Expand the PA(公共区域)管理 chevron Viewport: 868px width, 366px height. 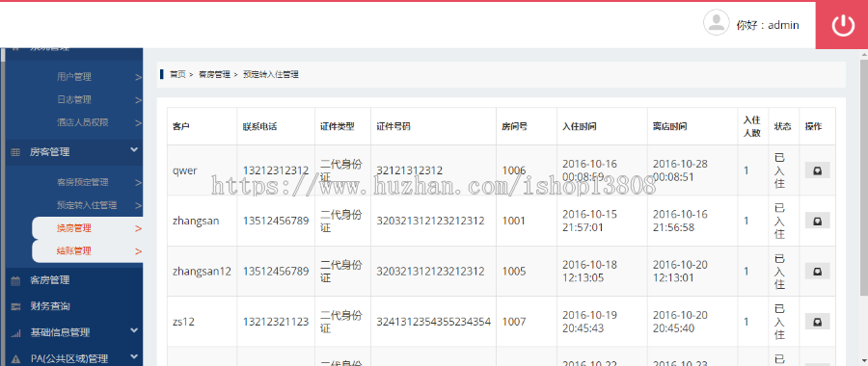coord(134,356)
